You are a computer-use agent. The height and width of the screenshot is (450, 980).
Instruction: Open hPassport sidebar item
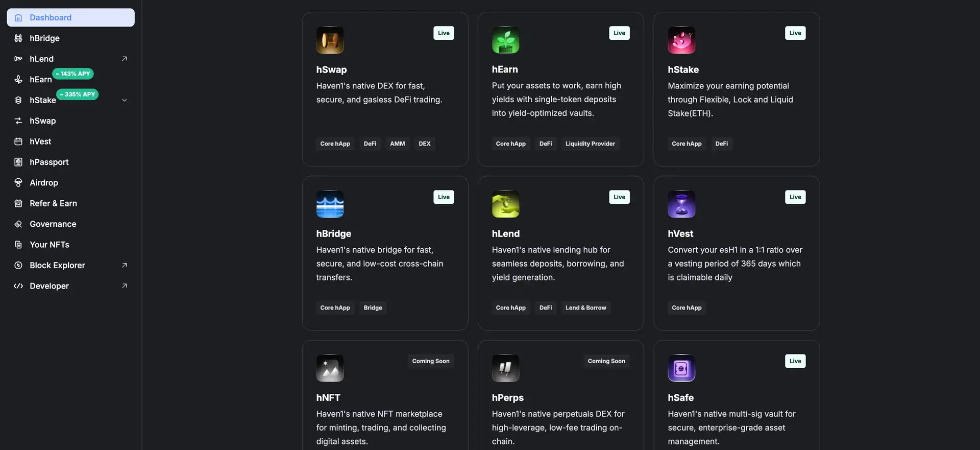coord(49,162)
